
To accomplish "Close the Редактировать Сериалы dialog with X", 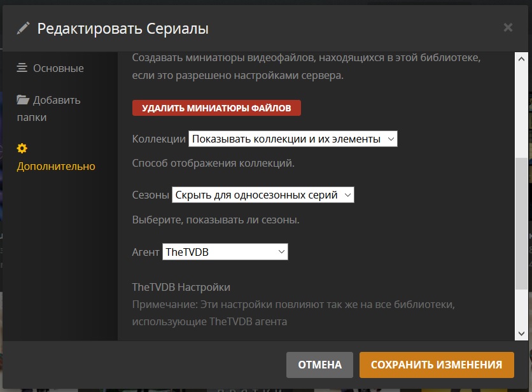I will 508,27.
